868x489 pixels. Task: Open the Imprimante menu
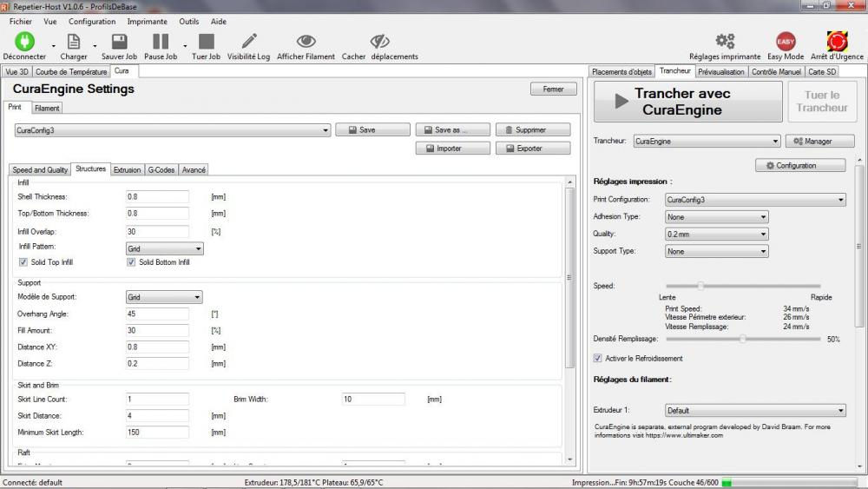coord(148,22)
